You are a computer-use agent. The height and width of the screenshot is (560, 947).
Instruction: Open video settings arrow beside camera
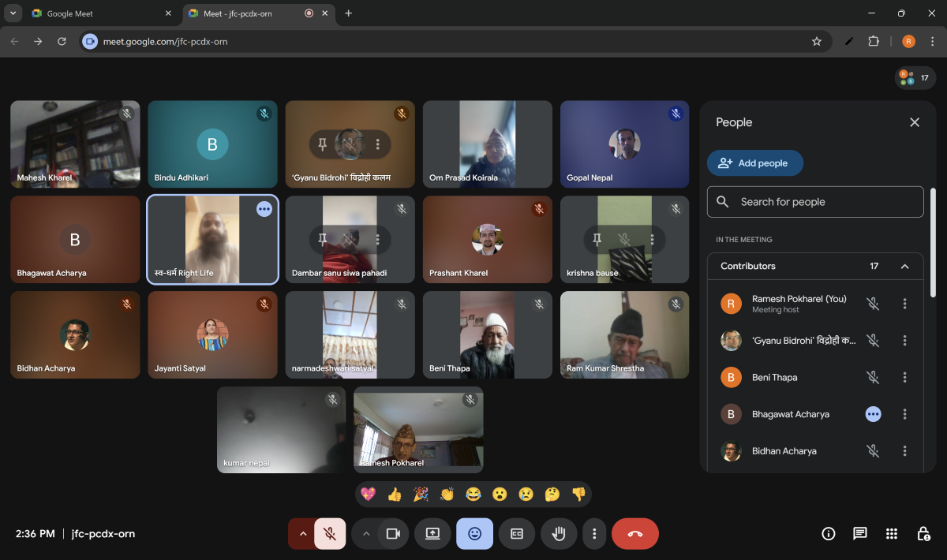[x=365, y=534]
